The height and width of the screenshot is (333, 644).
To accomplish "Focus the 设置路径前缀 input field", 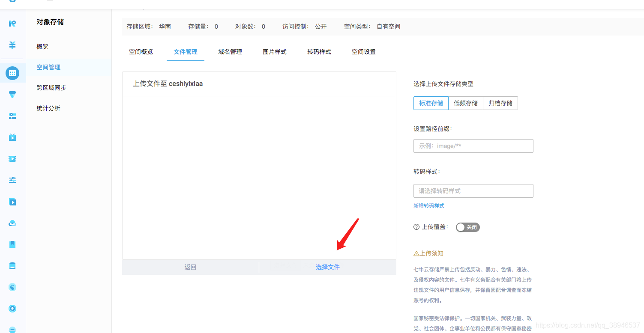I will click(x=473, y=146).
